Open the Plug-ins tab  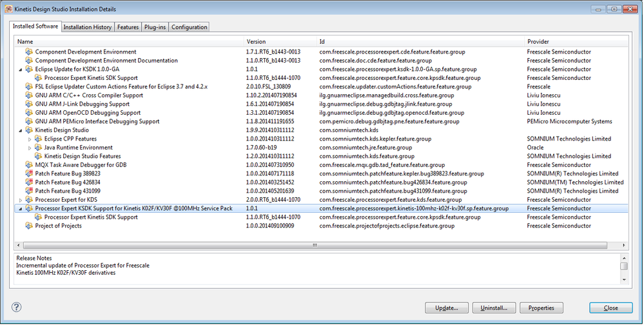tap(155, 27)
